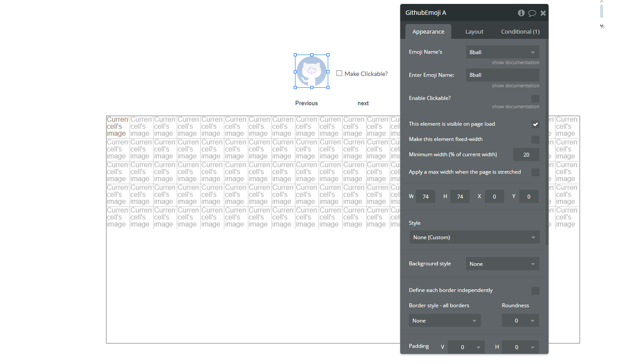The height and width of the screenshot is (364, 635).
Task: Click show documentation under Emoji Name's
Action: (x=515, y=62)
